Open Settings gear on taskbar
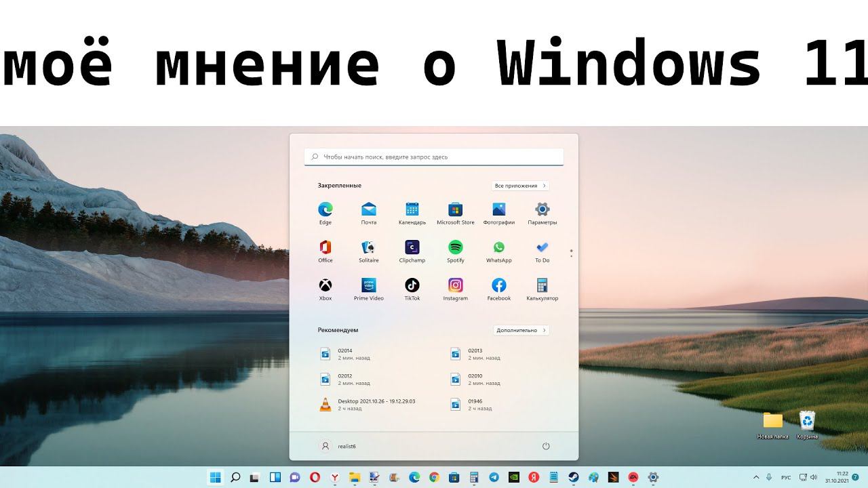The width and height of the screenshot is (868, 488). pos(653,477)
